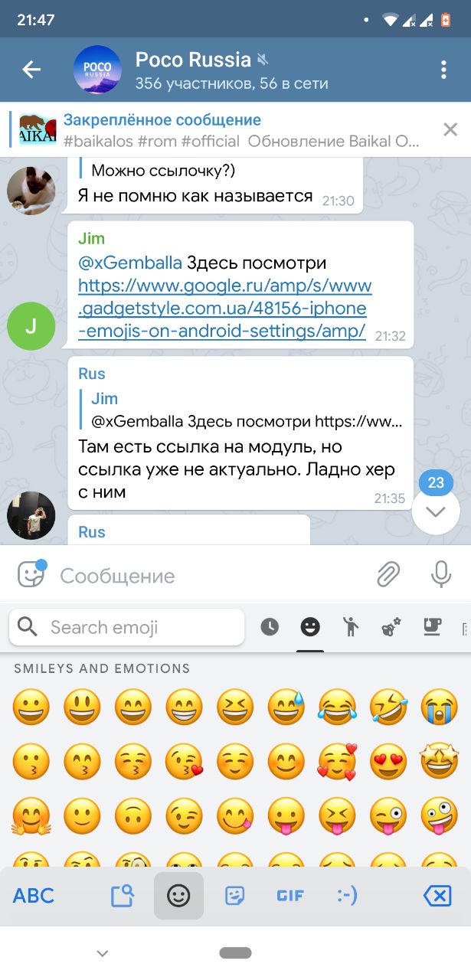Select the smiley emoji keyboard mode

[178, 895]
